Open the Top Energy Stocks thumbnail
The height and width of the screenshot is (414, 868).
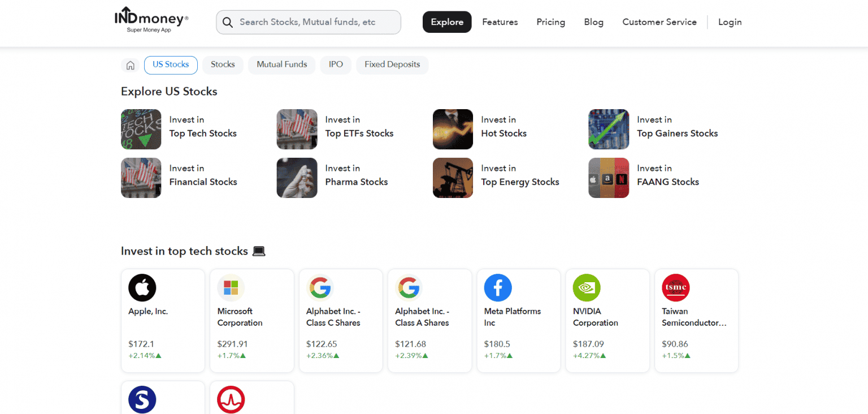point(453,178)
